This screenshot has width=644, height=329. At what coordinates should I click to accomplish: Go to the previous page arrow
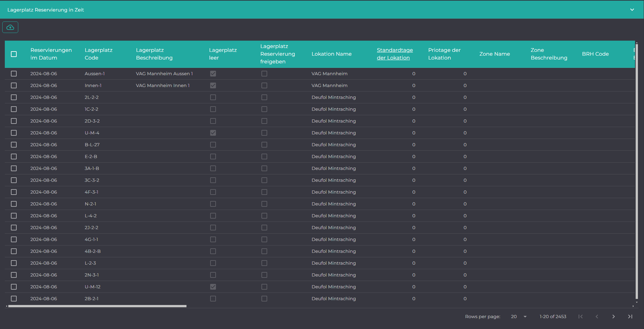[597, 317]
